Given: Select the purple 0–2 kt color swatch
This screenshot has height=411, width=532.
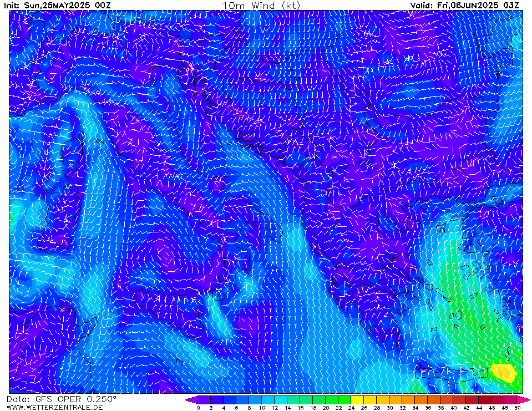Looking at the screenshot, I should pos(204,400).
